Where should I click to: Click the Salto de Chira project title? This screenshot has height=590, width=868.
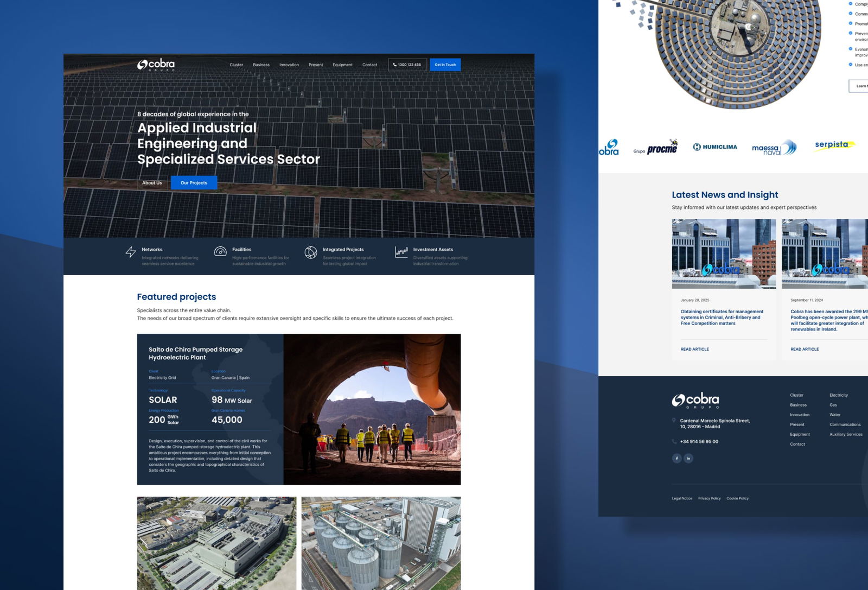[196, 353]
